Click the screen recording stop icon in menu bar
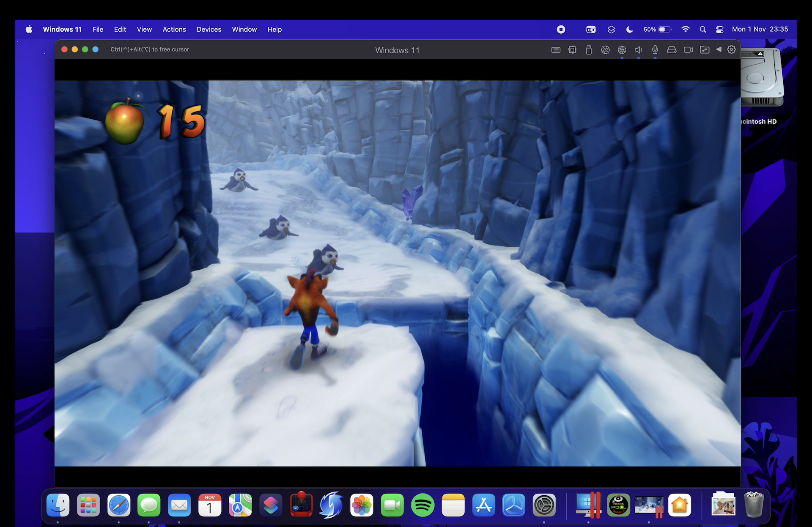 click(561, 29)
